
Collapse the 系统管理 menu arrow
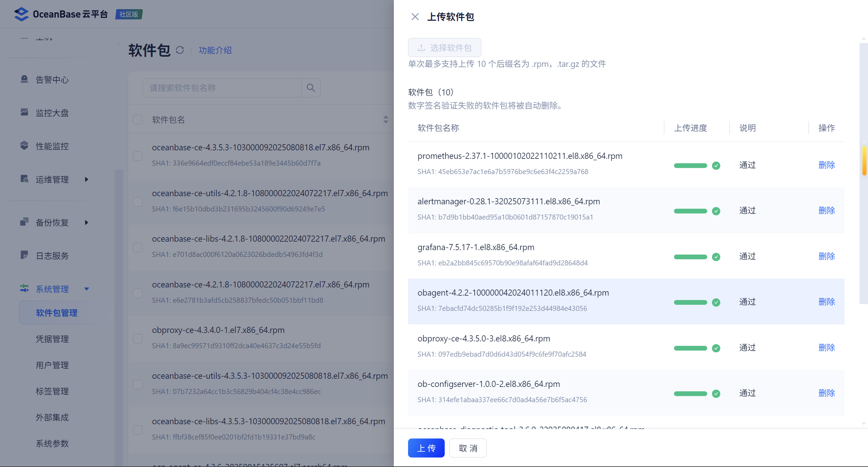tap(86, 289)
